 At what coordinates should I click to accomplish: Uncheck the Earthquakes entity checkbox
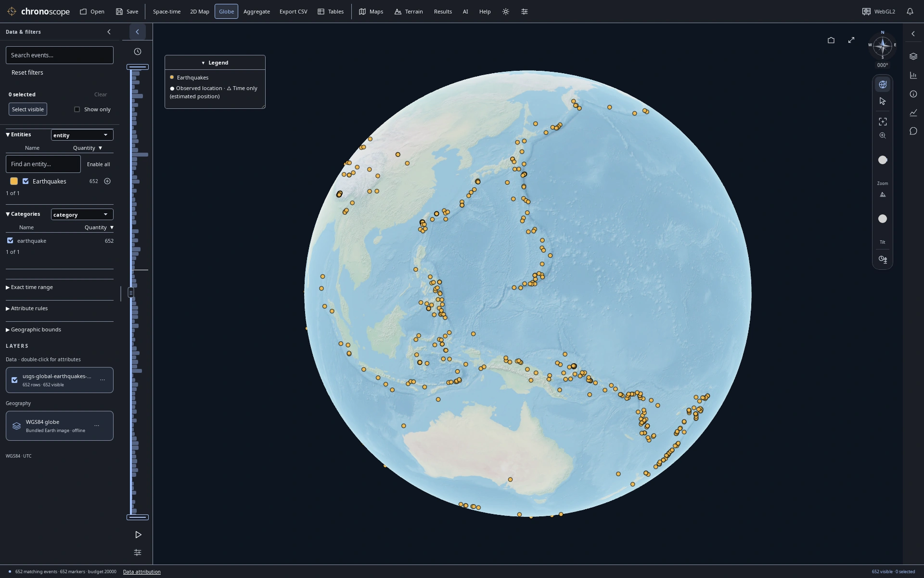click(x=26, y=181)
